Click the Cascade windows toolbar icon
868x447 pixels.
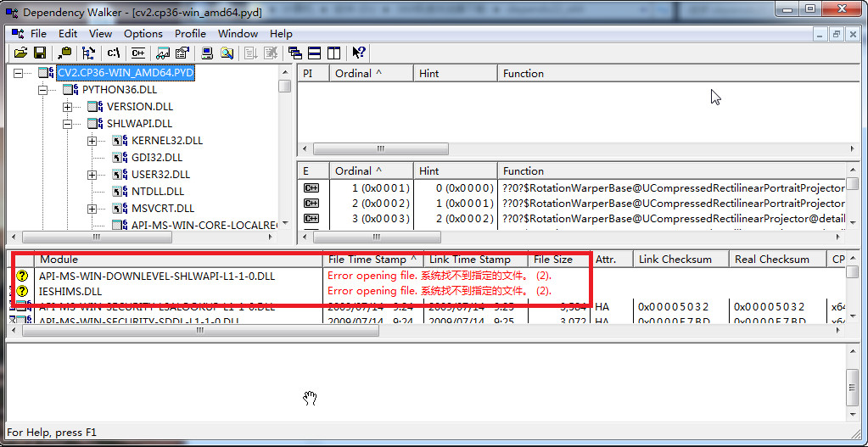295,53
